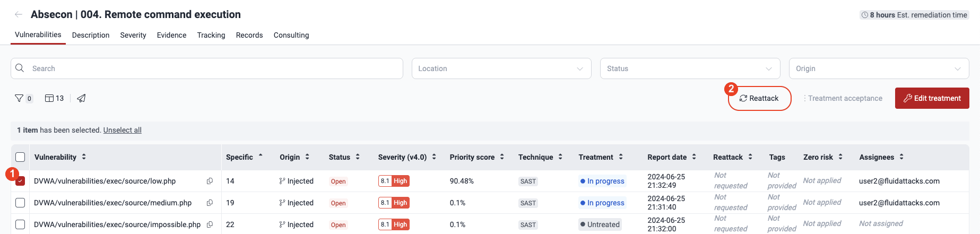Copy the medium.php location path
This screenshot has width=980, height=234.
click(210, 203)
